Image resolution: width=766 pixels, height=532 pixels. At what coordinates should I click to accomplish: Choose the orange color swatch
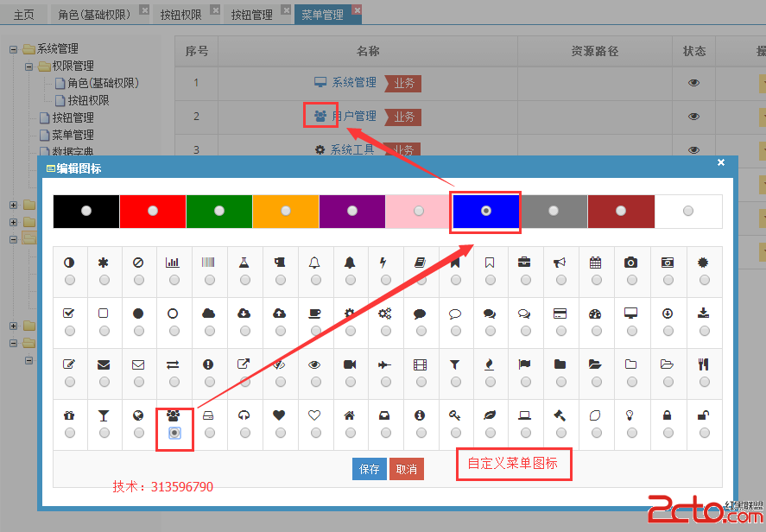286,211
